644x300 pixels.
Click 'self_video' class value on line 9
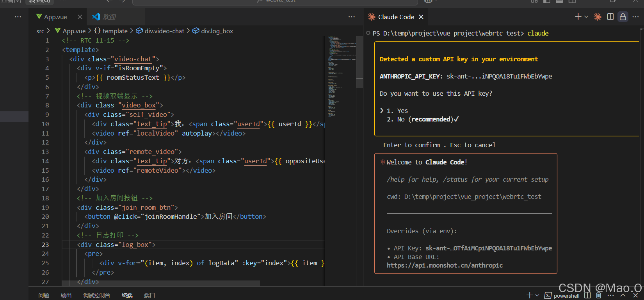coord(148,114)
